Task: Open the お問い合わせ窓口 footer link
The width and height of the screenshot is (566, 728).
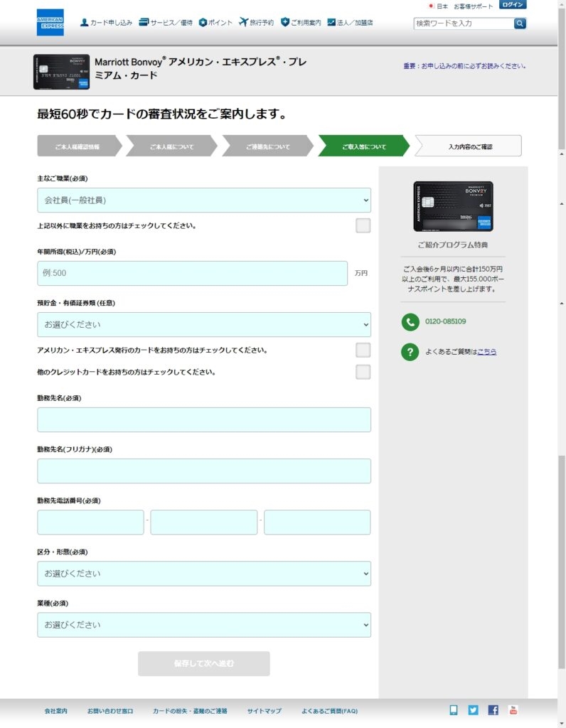Action: (110, 711)
